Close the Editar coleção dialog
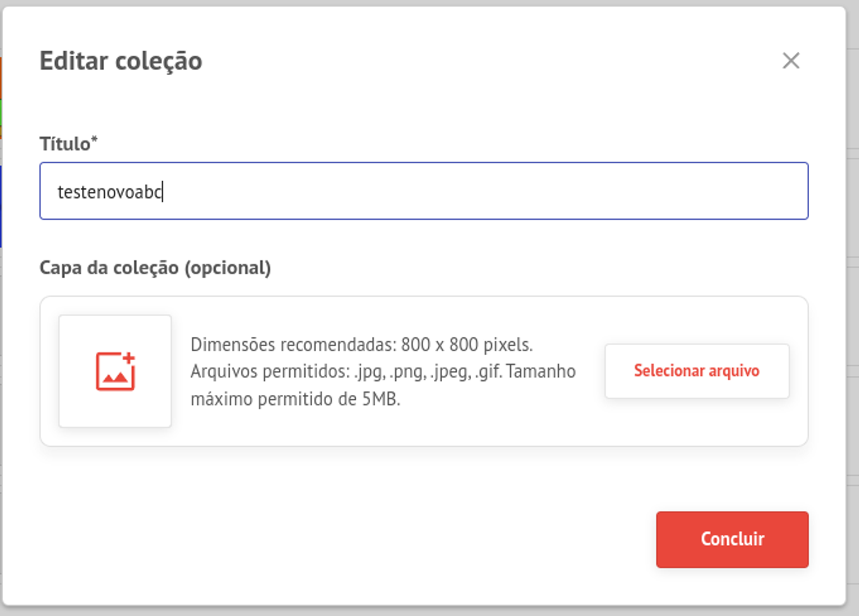This screenshot has width=859, height=616. pyautogui.click(x=791, y=61)
